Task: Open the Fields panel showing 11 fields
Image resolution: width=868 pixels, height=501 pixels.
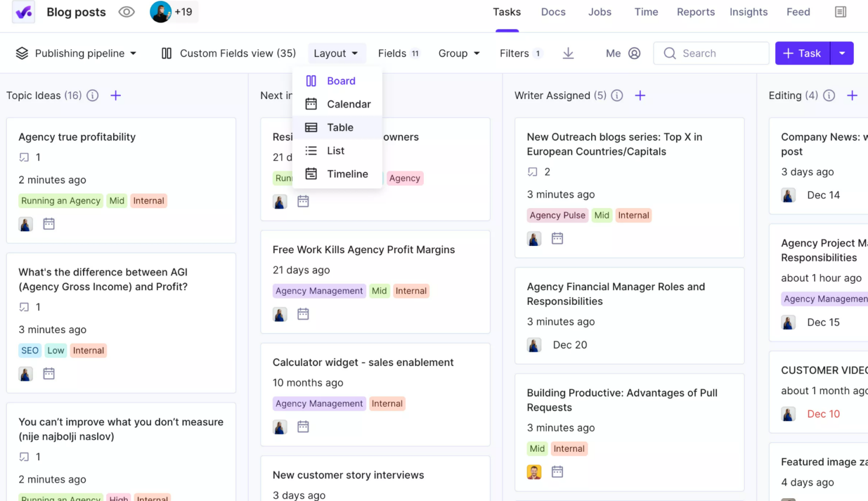Action: click(x=398, y=53)
